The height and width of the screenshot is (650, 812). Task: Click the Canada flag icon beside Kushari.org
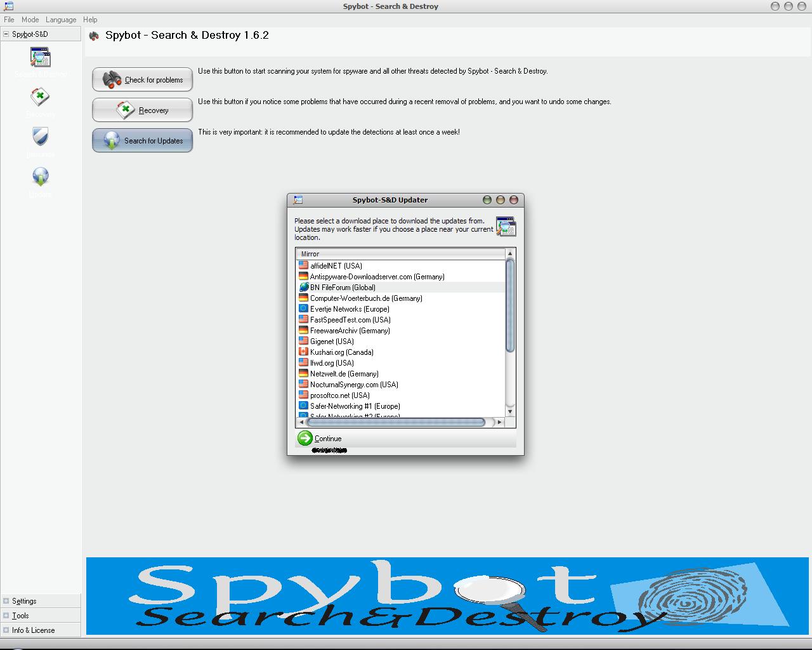point(304,352)
